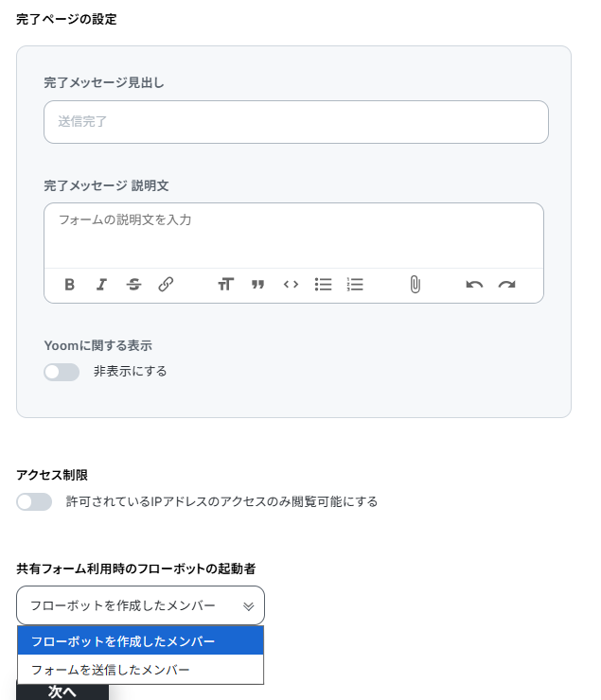
Task: Change the text heading size
Action: pyautogui.click(x=225, y=285)
